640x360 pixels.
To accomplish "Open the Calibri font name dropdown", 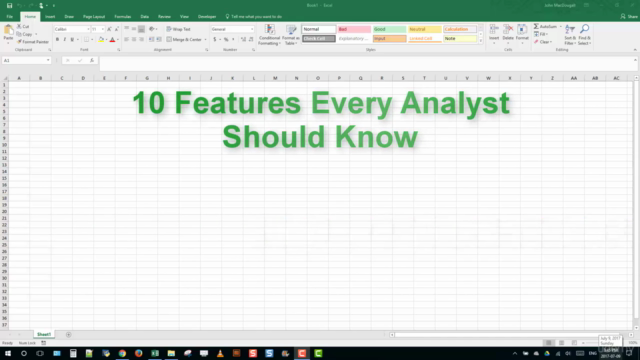I will 88,29.
